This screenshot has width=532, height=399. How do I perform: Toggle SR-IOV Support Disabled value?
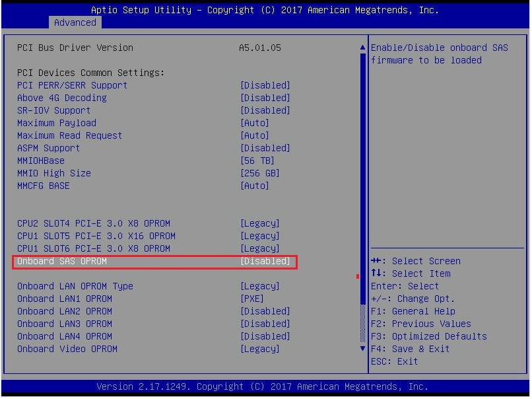point(265,110)
